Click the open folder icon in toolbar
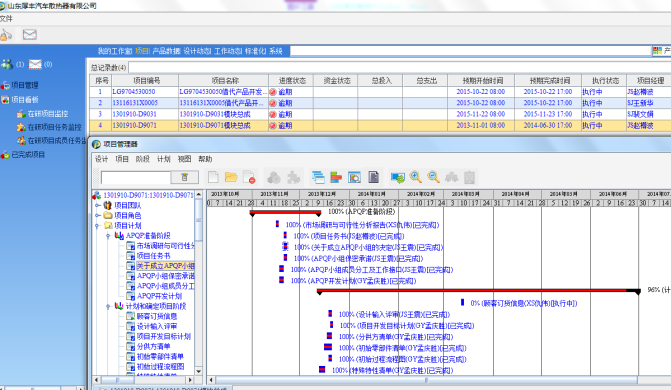This screenshot has height=390, width=671. click(x=231, y=177)
